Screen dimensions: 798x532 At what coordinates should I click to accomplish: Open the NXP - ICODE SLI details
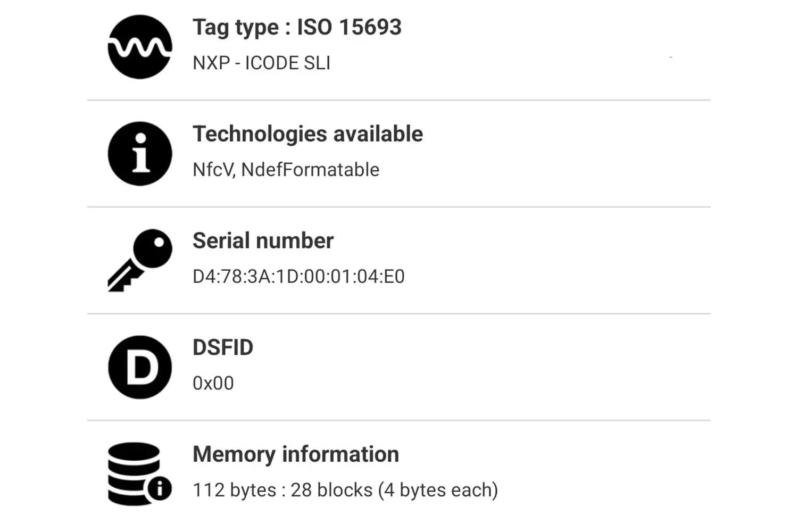(x=261, y=62)
